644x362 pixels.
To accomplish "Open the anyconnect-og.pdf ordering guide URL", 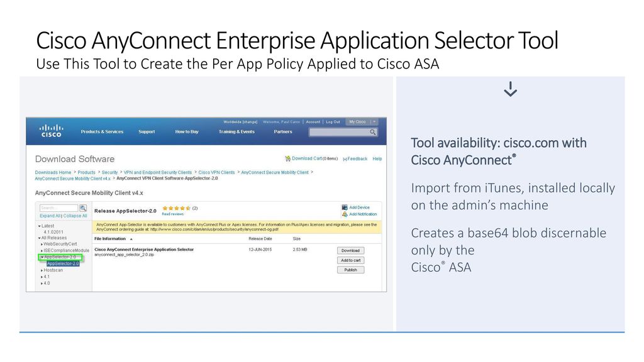I will 214,229.
